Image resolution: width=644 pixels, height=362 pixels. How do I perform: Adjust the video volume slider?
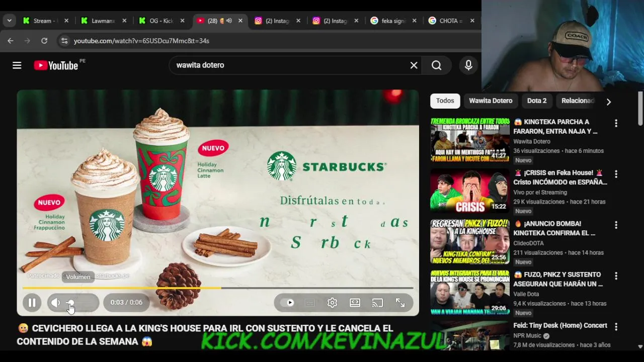click(x=81, y=303)
